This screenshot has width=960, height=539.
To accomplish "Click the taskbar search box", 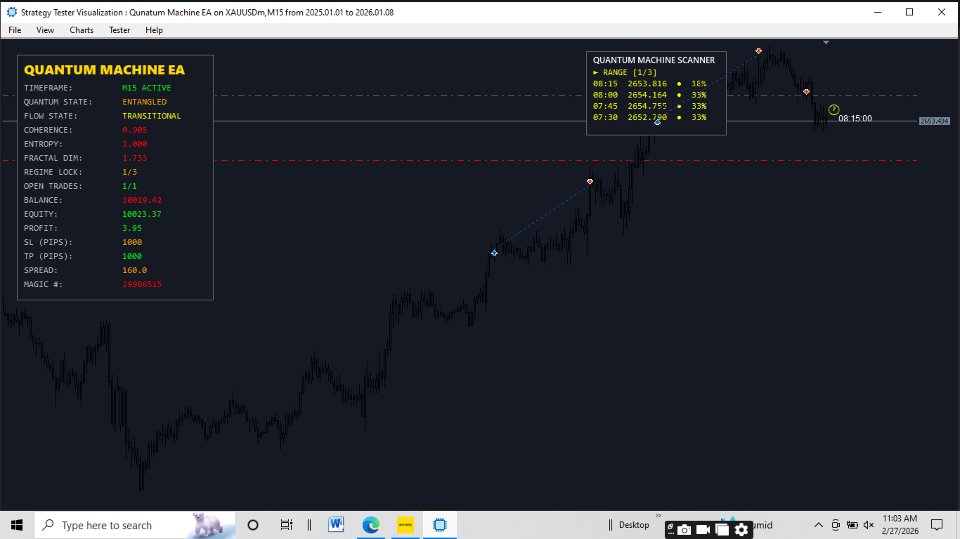I will point(135,525).
